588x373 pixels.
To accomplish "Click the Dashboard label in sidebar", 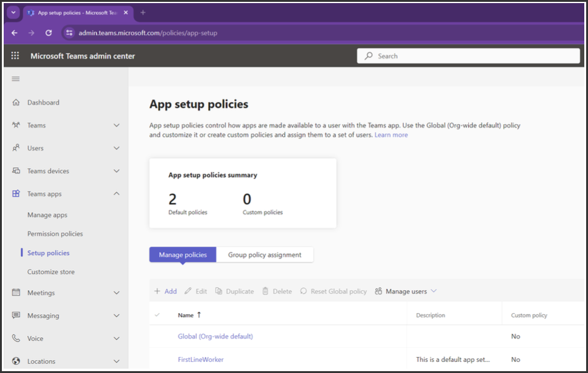I will pos(43,103).
